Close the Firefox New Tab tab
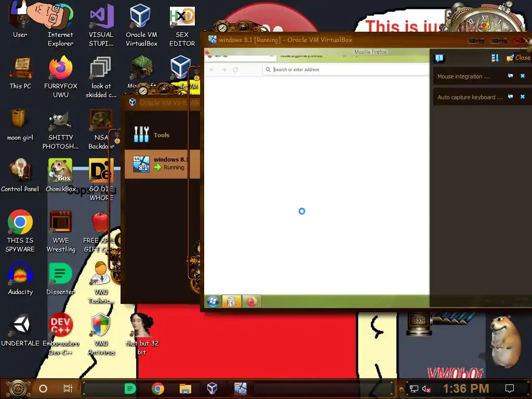Viewport: 532px width, 399px height. 271,56
